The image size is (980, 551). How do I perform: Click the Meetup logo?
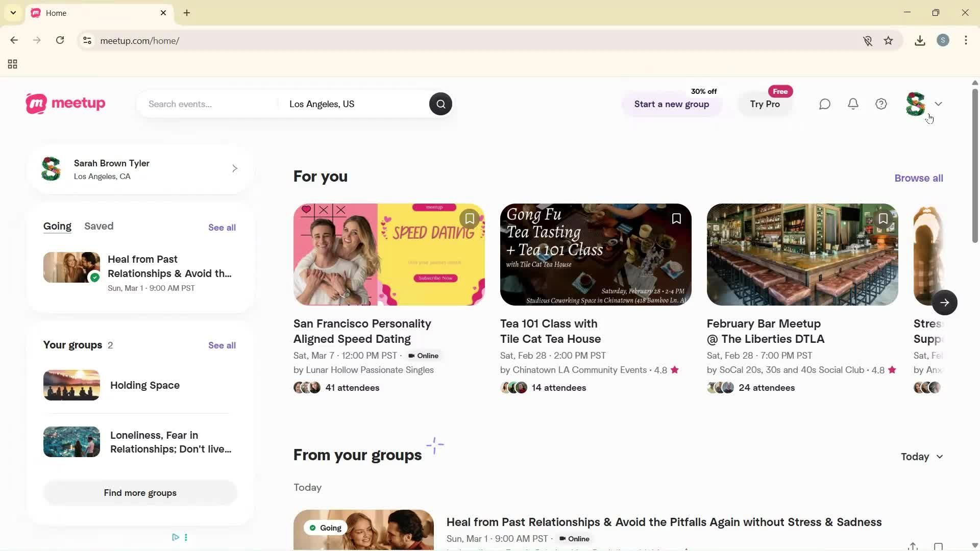point(65,104)
